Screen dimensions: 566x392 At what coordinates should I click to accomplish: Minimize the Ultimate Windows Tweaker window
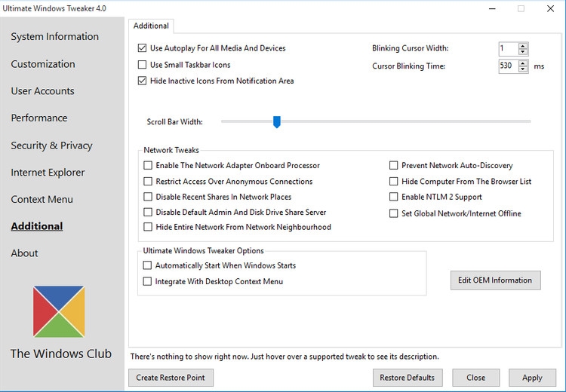[492, 8]
